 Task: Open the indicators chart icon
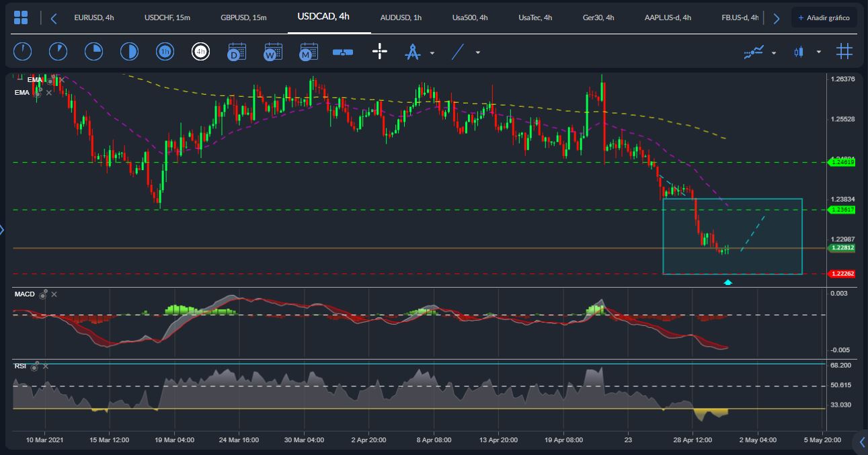coord(754,52)
